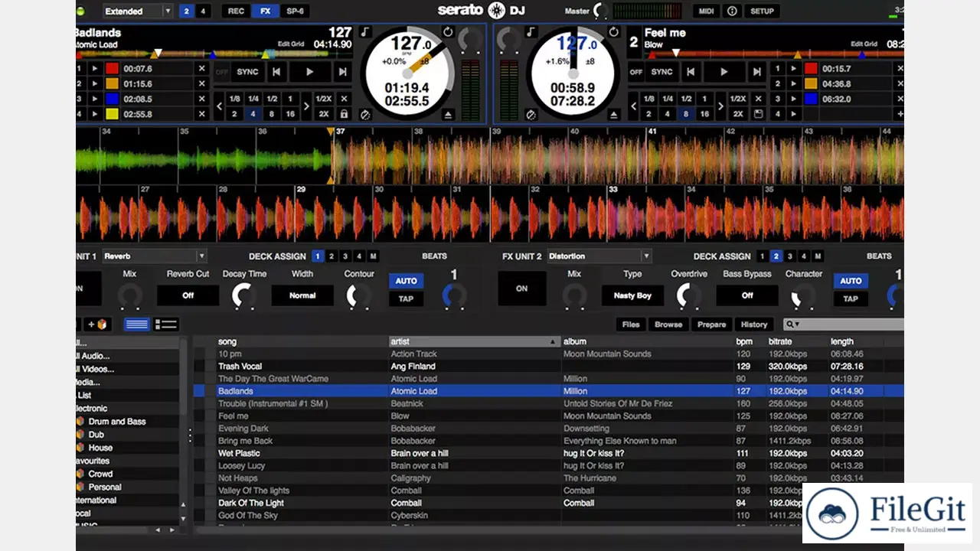Toggle right deck repeat/loop-track icon
980x551 pixels.
(613, 32)
